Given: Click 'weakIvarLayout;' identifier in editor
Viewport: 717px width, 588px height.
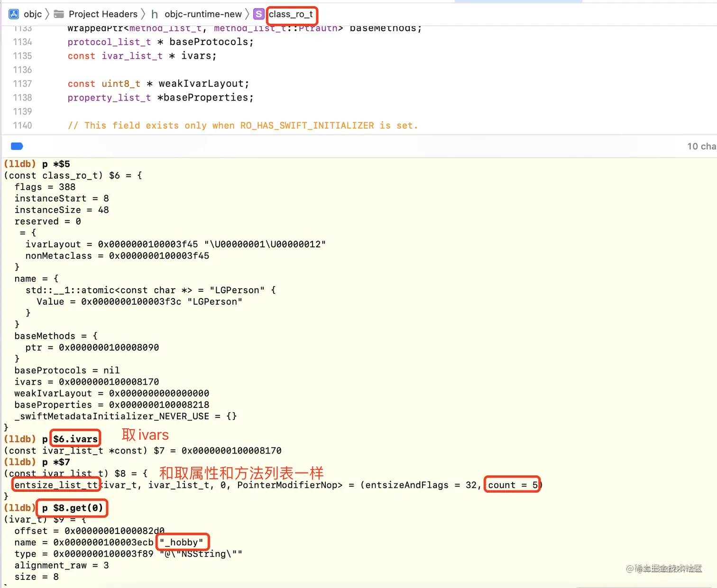Looking at the screenshot, I should coord(203,84).
